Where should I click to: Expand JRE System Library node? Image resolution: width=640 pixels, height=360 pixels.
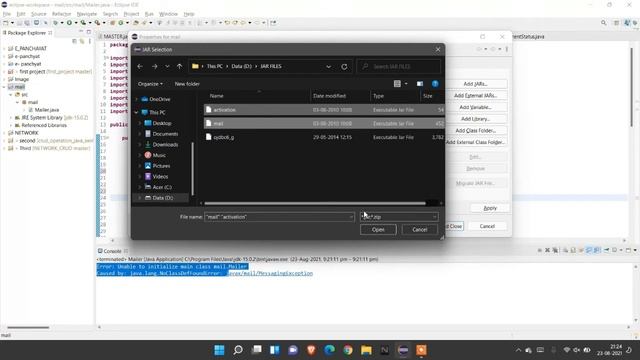click(x=11, y=118)
